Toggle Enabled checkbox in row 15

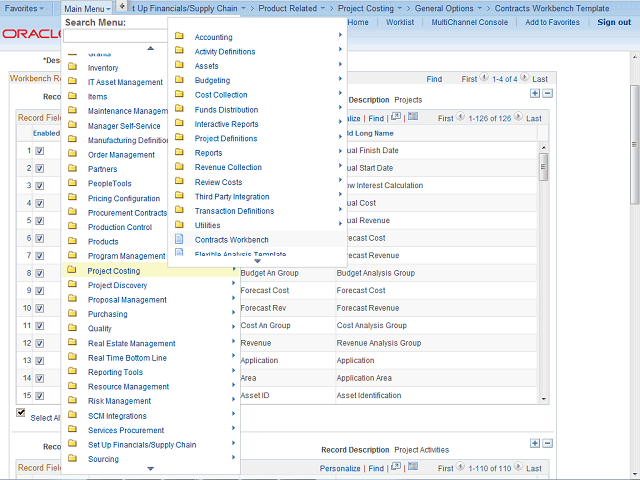pos(40,396)
